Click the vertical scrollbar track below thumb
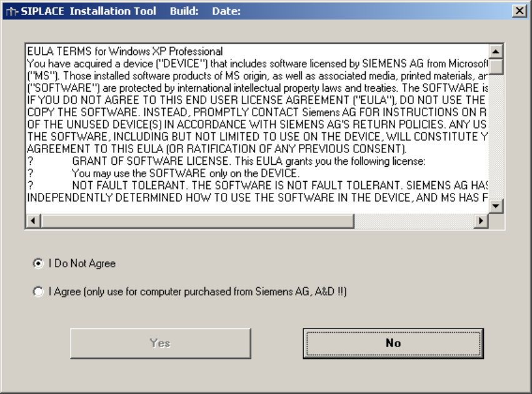This screenshot has width=532, height=394. 496,137
